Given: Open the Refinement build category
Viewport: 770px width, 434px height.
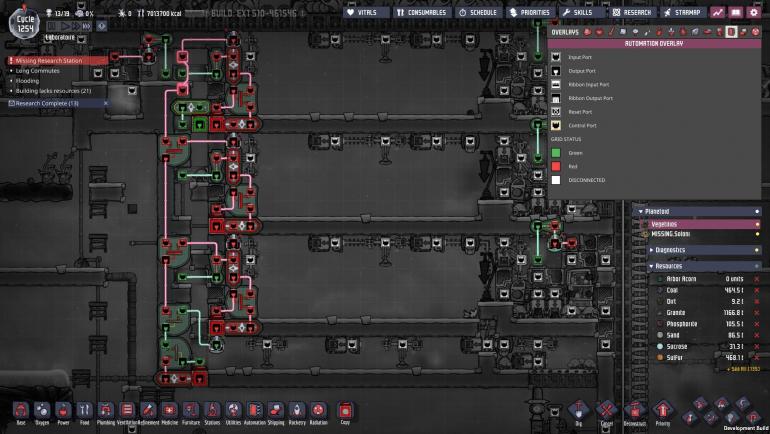Looking at the screenshot, I should 148,412.
